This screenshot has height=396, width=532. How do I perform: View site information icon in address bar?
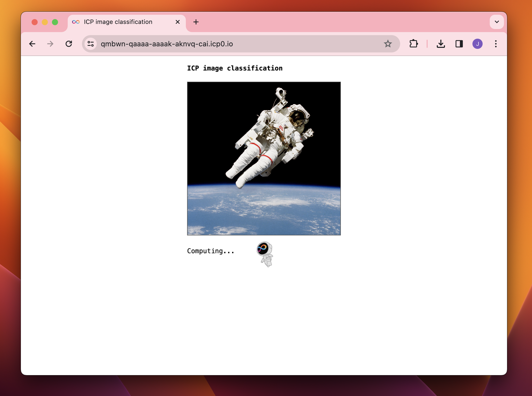coord(91,44)
